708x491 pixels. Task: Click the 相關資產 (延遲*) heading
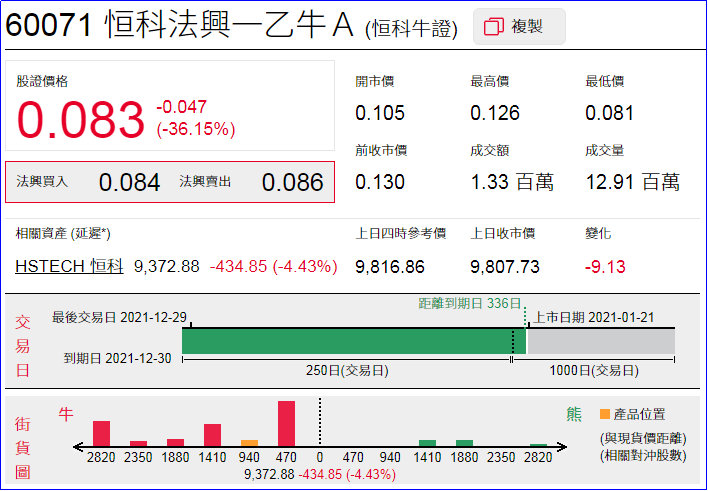pos(63,234)
